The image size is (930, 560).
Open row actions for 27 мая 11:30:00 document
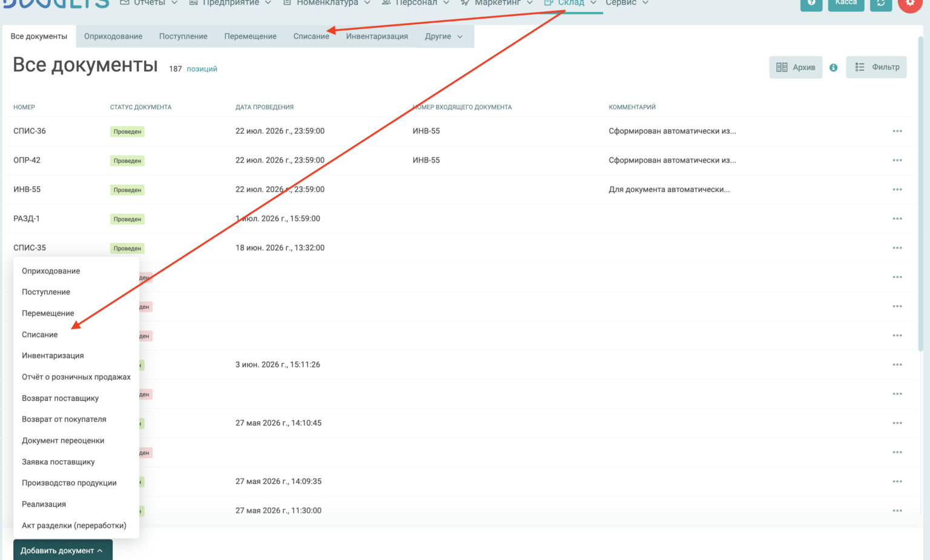[x=897, y=511]
